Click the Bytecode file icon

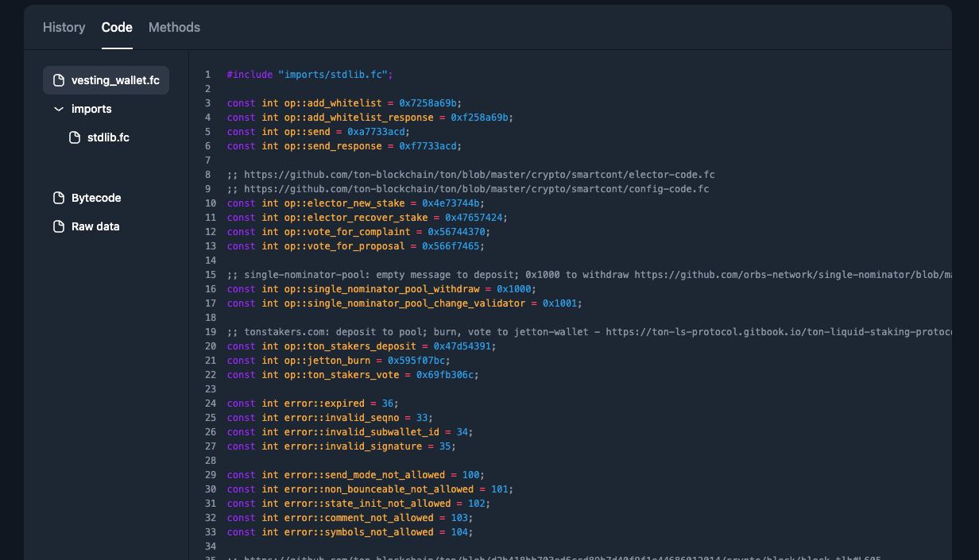point(59,198)
